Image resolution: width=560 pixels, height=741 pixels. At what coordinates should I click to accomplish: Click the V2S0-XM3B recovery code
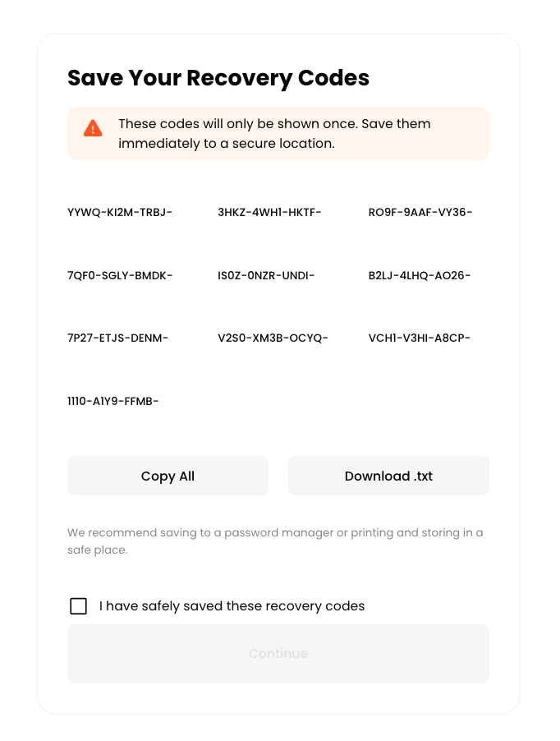(x=273, y=338)
